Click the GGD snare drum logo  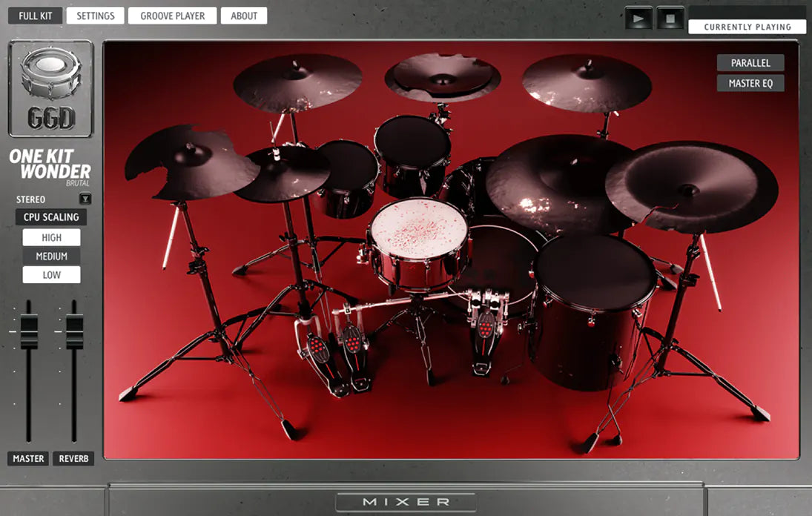point(50,88)
